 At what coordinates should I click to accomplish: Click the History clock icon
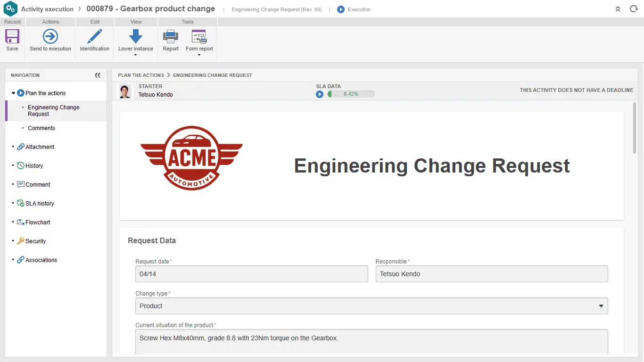[21, 166]
